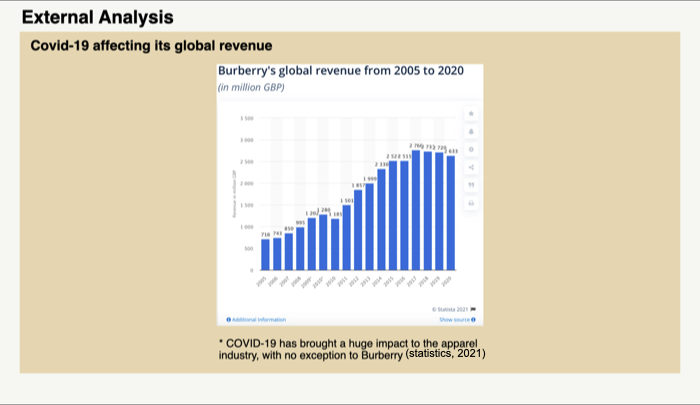This screenshot has height=405, width=700.
Task: Select the bar labeled 995
Action: 300,249
